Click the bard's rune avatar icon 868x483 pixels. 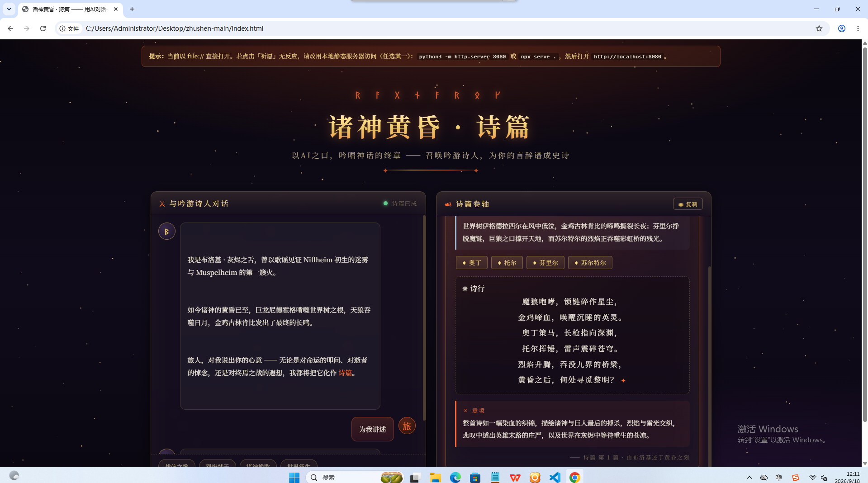[166, 231]
